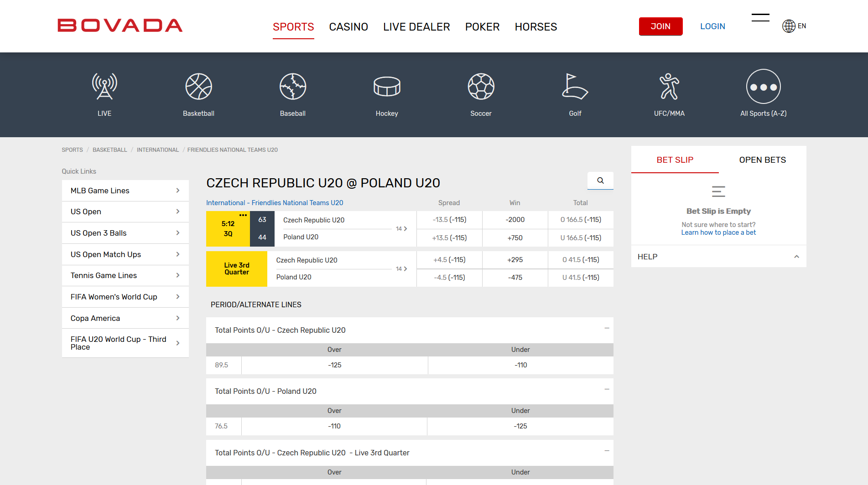The height and width of the screenshot is (485, 868).
Task: Switch to POKER main tab
Action: click(x=482, y=27)
